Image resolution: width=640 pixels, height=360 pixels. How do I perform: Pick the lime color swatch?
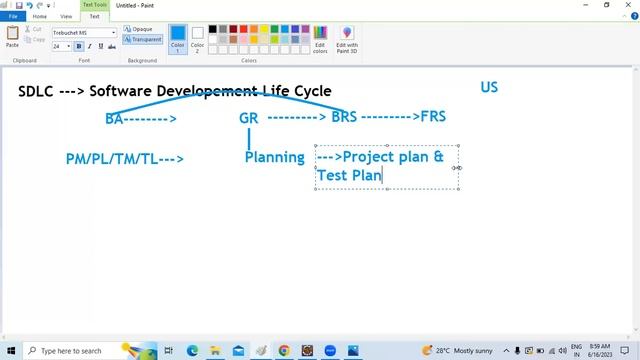274,40
